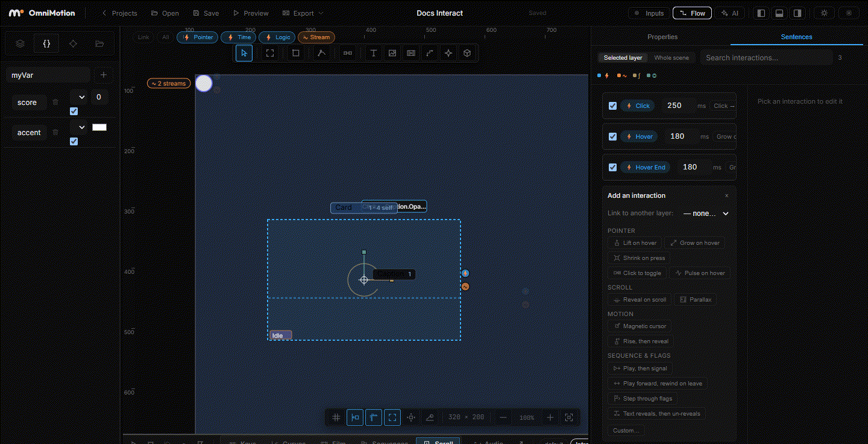Viewport: 868px width, 444px height.
Task: Select the 3D cube tool
Action: point(467,53)
